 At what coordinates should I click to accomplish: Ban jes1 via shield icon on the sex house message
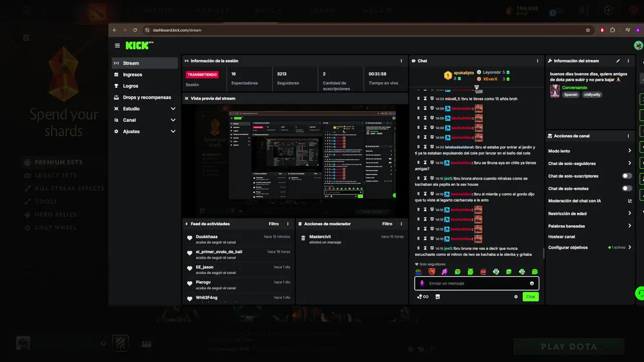[432, 178]
